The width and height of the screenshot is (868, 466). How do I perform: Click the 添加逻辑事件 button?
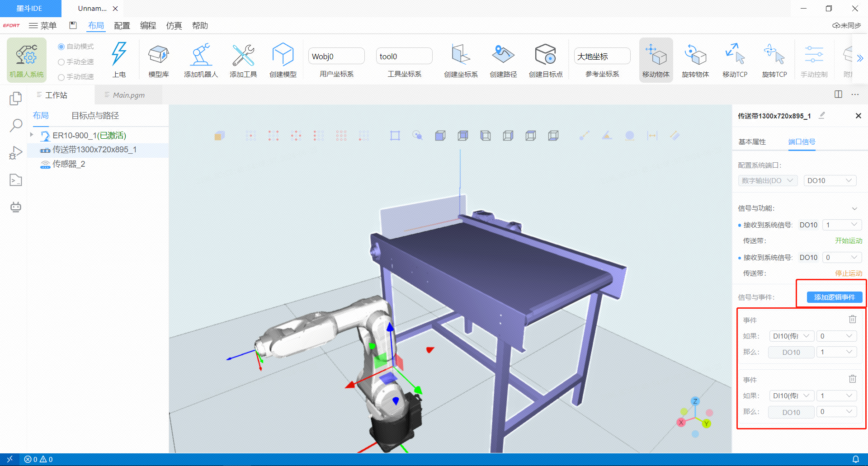pyautogui.click(x=835, y=297)
